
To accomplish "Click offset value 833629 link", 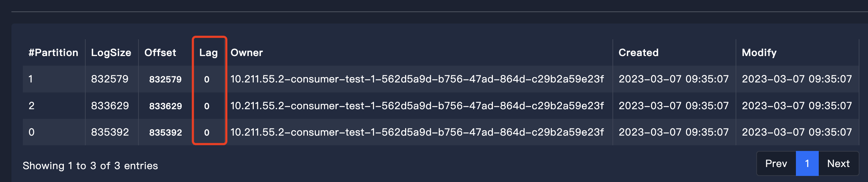I will tap(165, 106).
